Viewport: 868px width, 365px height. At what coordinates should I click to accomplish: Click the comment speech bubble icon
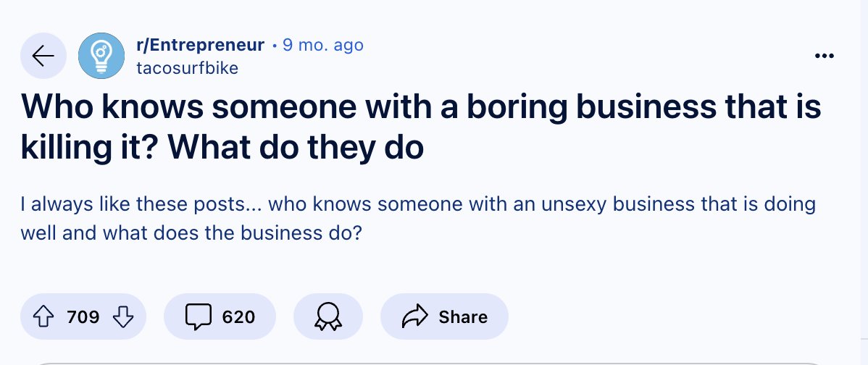[x=197, y=316]
